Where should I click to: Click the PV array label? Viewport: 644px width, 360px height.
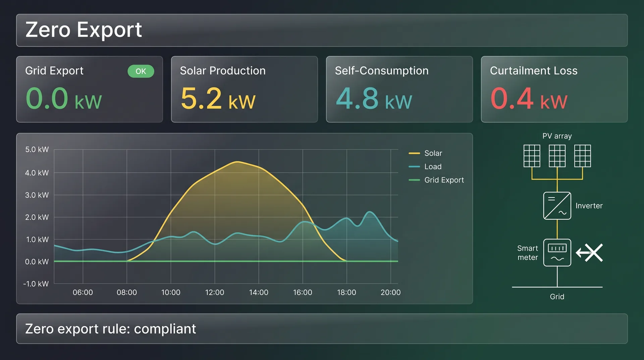point(557,136)
